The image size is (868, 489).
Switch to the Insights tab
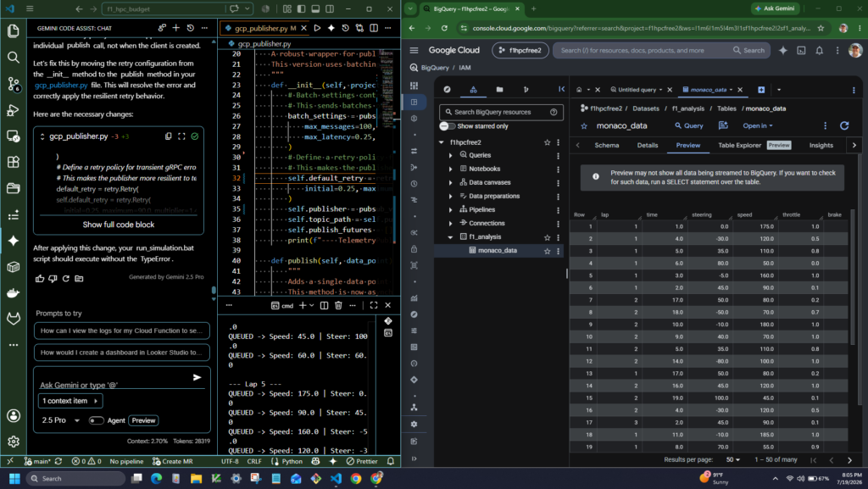pos(821,145)
